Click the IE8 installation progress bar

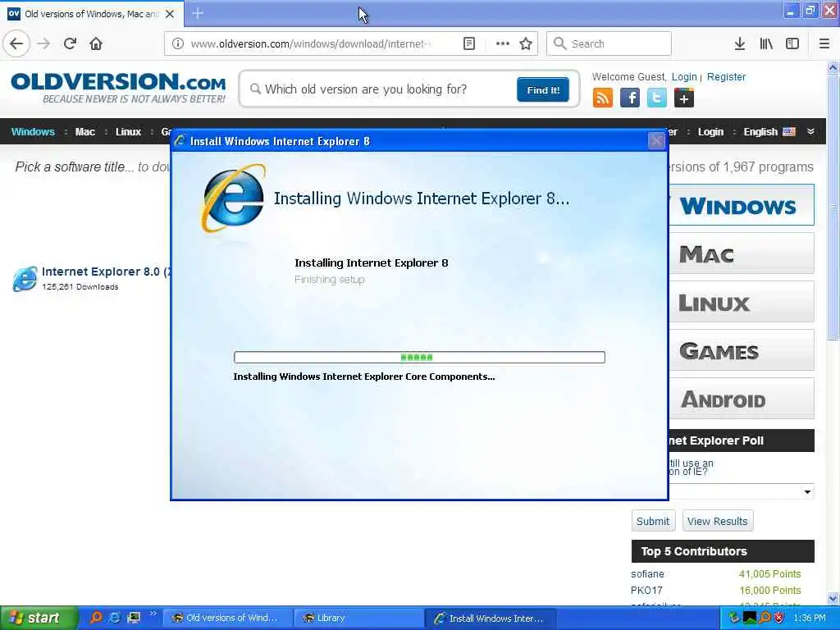[419, 358]
